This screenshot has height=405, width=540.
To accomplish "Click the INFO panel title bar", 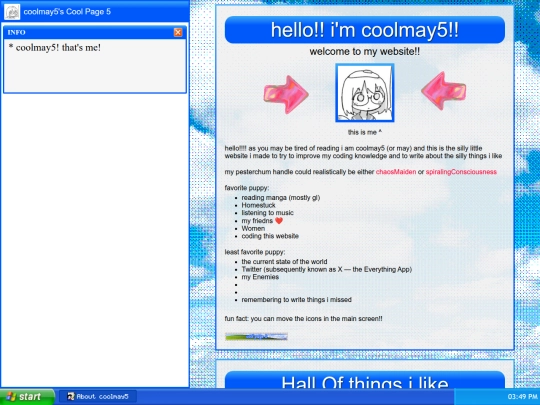I will click(95, 32).
